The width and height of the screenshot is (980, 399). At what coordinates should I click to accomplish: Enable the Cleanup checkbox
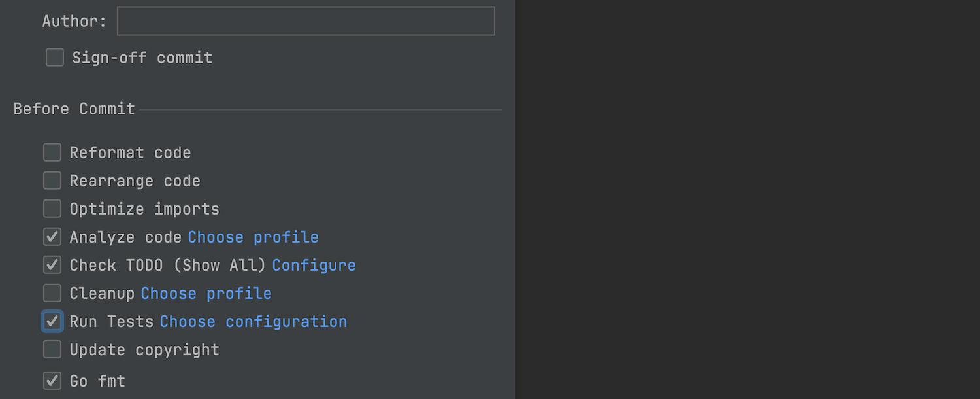[x=52, y=293]
